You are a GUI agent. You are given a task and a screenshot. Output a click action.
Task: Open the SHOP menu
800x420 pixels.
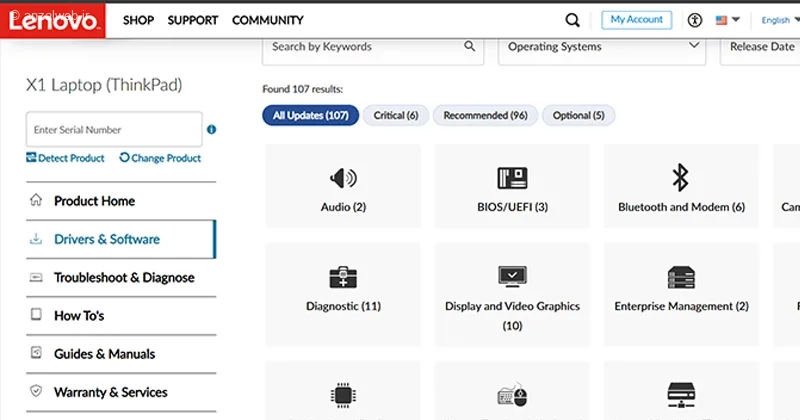click(138, 20)
